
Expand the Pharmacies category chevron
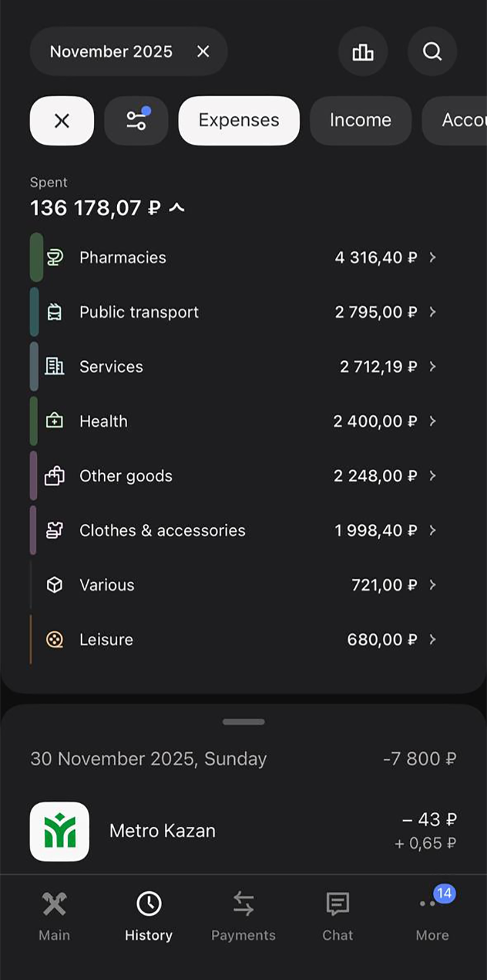[x=432, y=258]
